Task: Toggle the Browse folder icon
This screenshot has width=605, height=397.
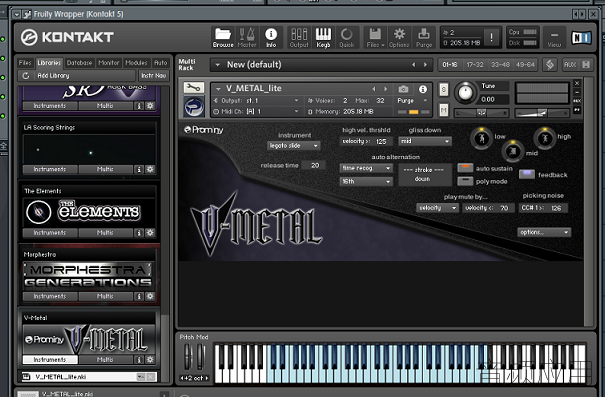Action: 223,37
